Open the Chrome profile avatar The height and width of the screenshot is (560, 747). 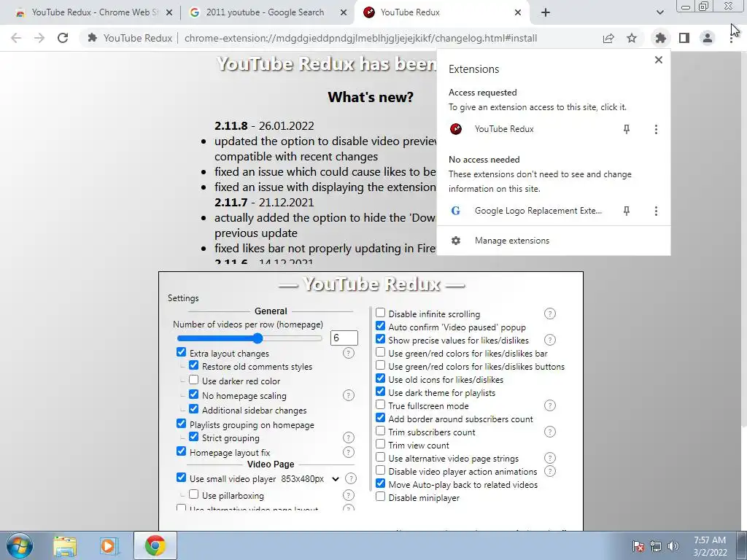pyautogui.click(x=708, y=38)
